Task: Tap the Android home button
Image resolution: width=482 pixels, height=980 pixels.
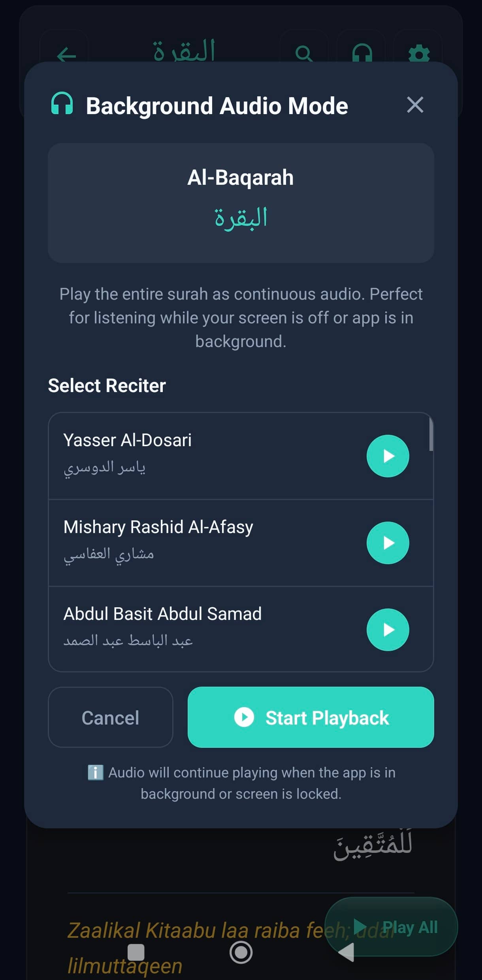Action: (241, 953)
